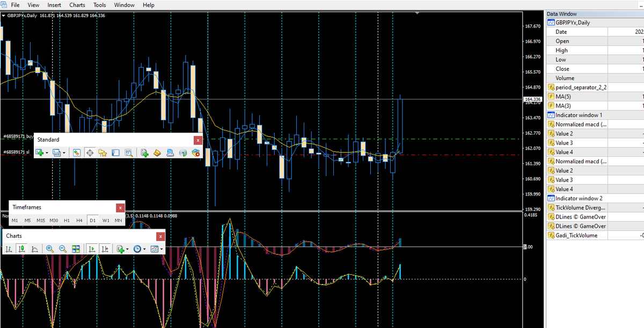Select the M5 timeframe
Screen dimensions: 644x328
27,220
